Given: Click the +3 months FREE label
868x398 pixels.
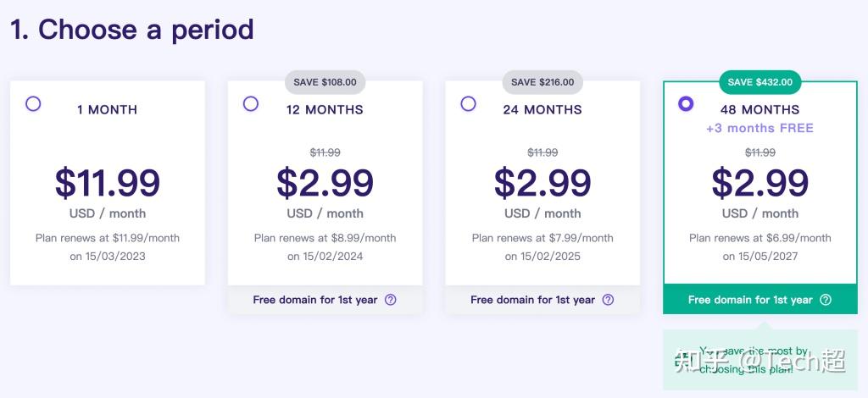Looking at the screenshot, I should 759,128.
